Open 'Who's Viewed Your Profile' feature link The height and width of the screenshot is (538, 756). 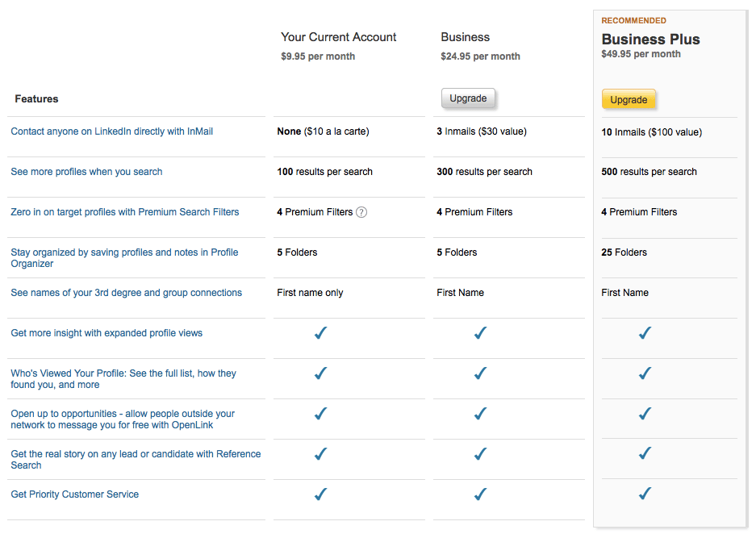pos(123,379)
